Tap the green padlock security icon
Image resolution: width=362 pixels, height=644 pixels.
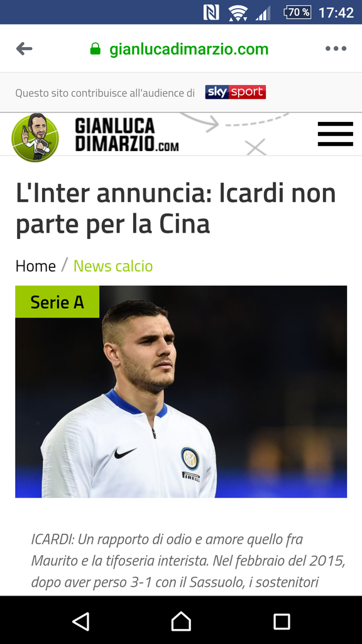point(96,49)
